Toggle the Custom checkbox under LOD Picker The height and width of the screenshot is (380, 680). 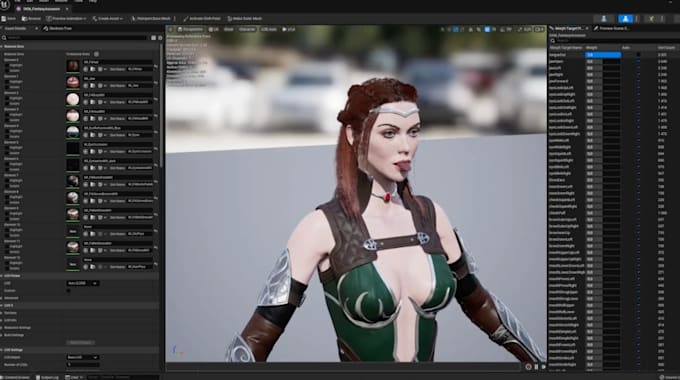click(x=69, y=291)
